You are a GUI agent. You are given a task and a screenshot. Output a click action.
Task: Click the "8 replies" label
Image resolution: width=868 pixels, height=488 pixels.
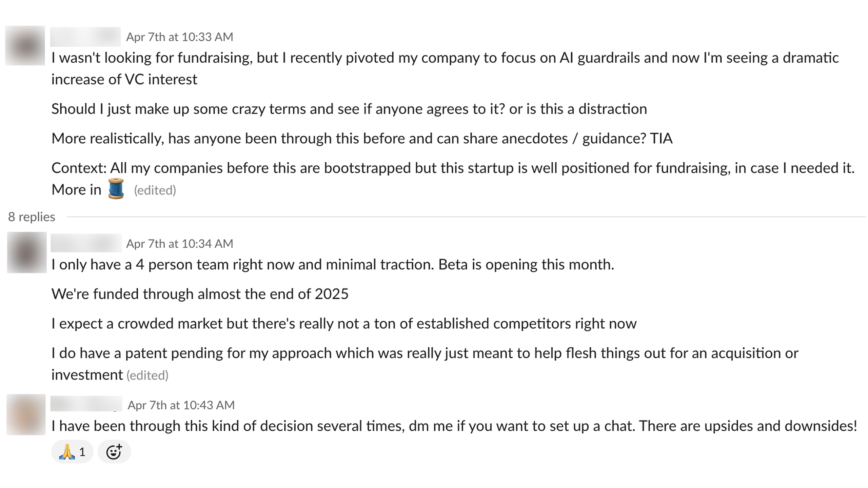point(32,217)
